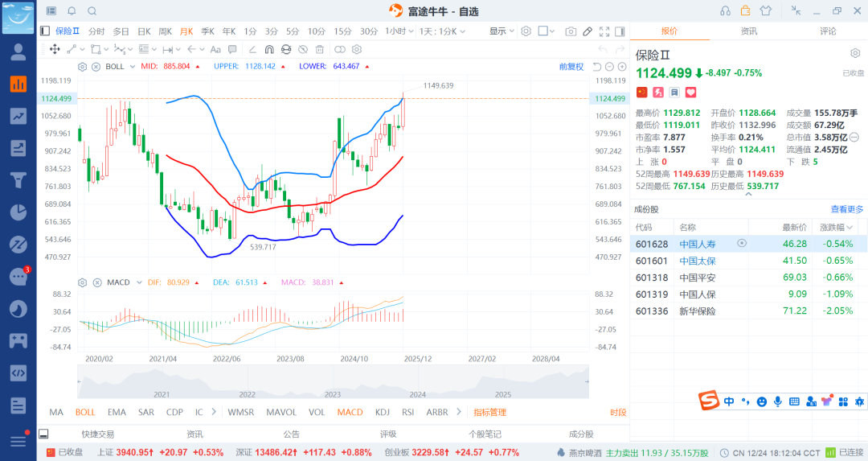Open the 前复权 adjustment selector

click(x=571, y=67)
